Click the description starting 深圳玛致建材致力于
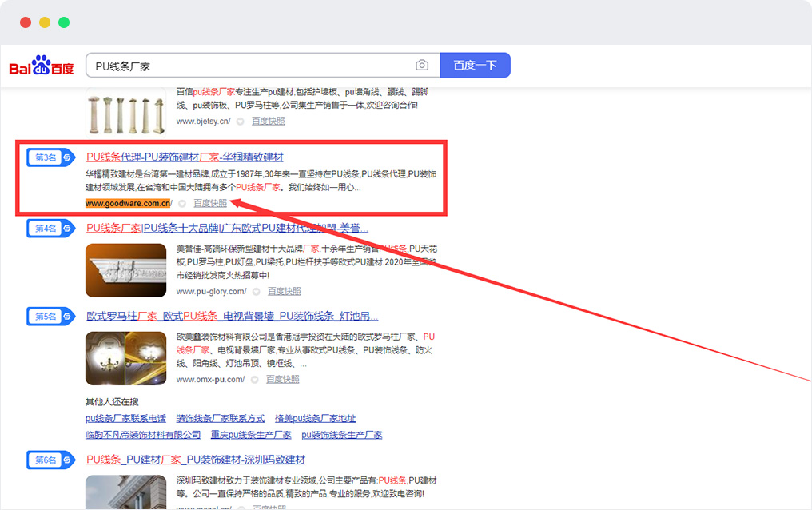This screenshot has height=510, width=812. click(307, 488)
